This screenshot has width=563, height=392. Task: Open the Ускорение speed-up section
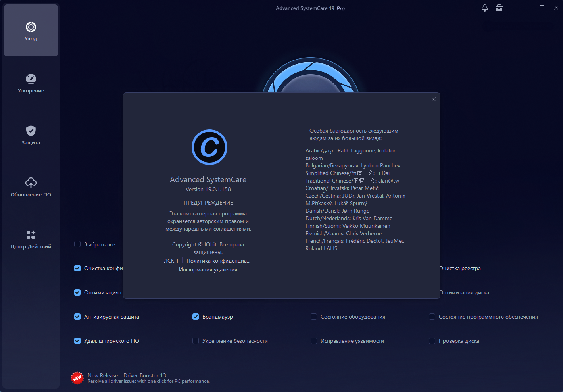(31, 83)
